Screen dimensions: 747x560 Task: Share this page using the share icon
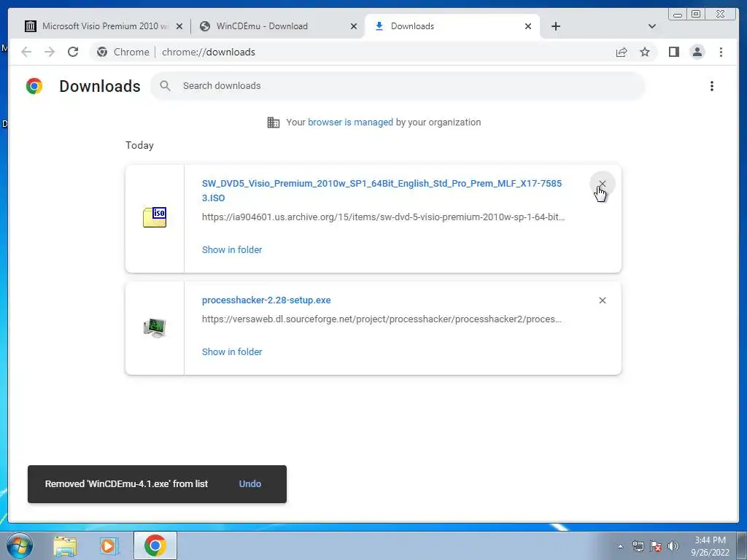coord(622,52)
